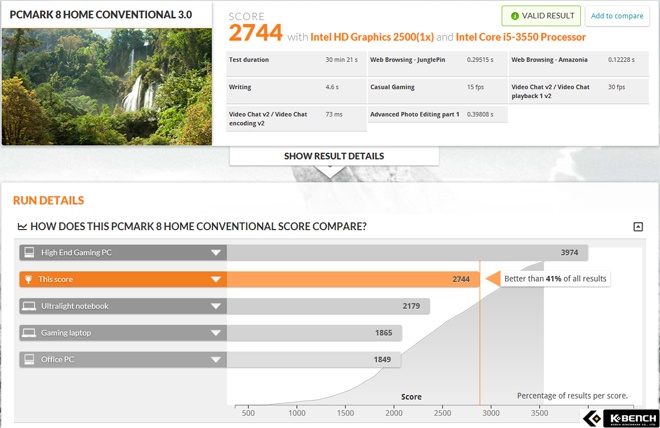Screen dimensions: 660x428
Task: Click the Score axis label on the chart
Action: 411,397
